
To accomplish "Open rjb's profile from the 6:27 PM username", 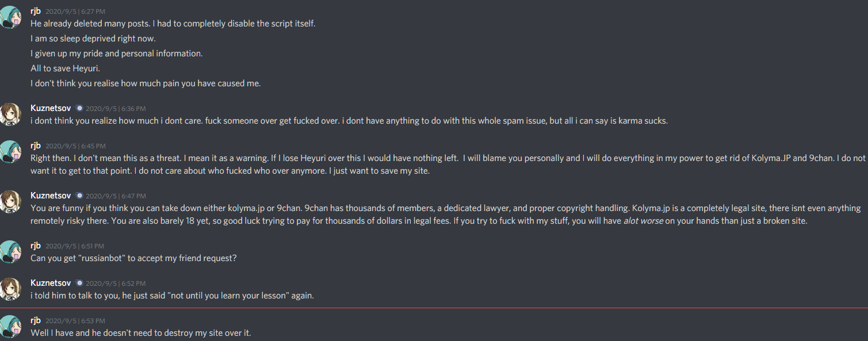I will 36,11.
